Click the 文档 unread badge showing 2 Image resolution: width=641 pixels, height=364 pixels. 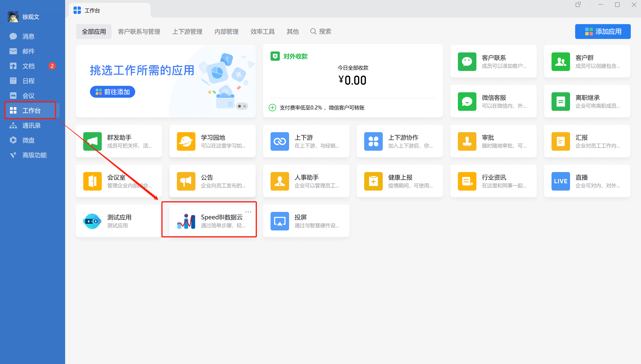coord(52,66)
